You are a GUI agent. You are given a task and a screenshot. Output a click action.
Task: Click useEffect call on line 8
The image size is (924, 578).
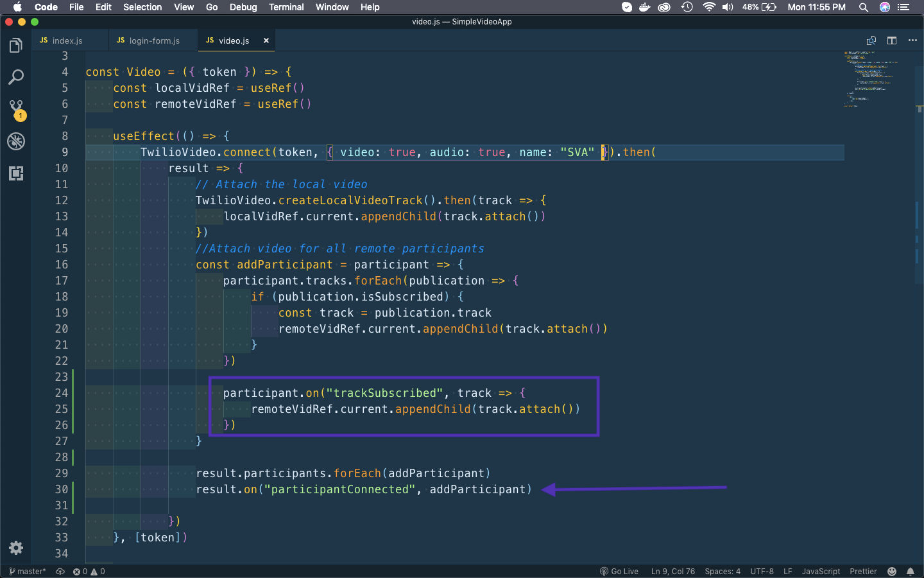coord(144,136)
